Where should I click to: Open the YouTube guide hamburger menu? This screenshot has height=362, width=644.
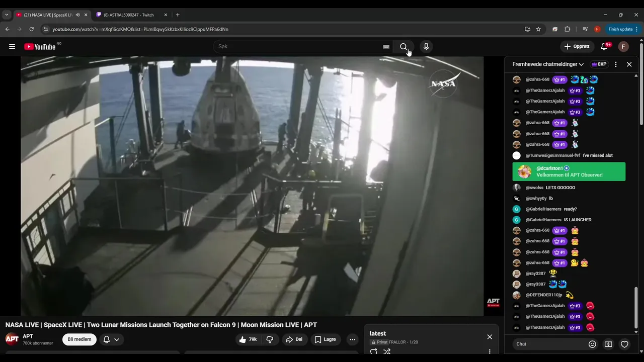point(12,47)
